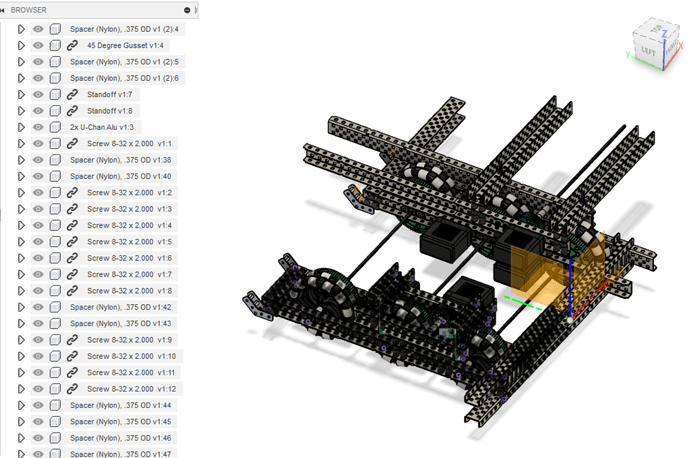The width and height of the screenshot is (690, 458).
Task: Click link icon of 45 Degree Gusset v1:4
Action: 72,45
